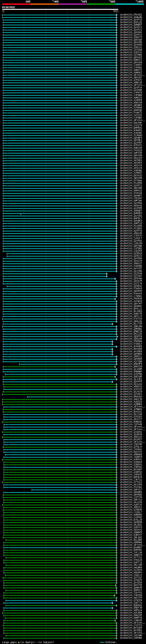The image size is (146, 644).
Task: Select hit label UniRef100_B9RGT1
Action: point(131,60)
